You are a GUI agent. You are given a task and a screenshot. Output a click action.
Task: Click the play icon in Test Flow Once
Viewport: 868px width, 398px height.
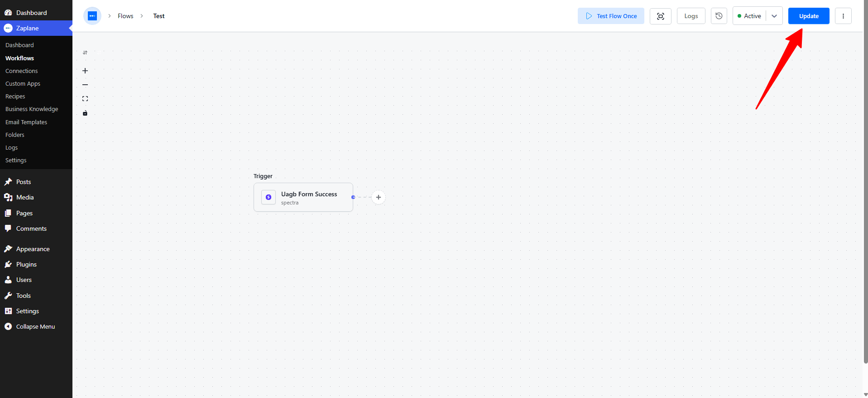point(589,16)
